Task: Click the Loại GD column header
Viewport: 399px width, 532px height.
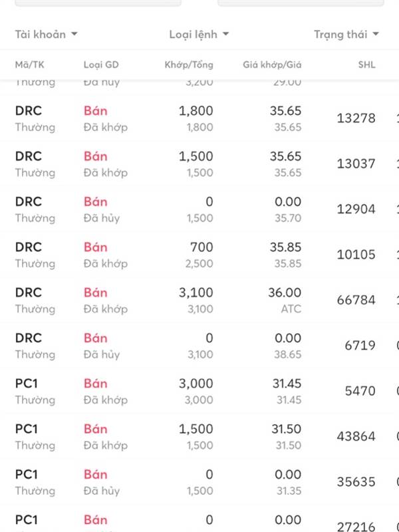Action: coord(101,65)
